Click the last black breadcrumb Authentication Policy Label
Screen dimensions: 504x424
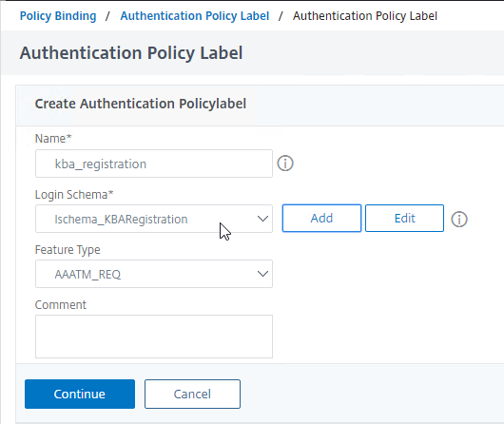point(365,16)
